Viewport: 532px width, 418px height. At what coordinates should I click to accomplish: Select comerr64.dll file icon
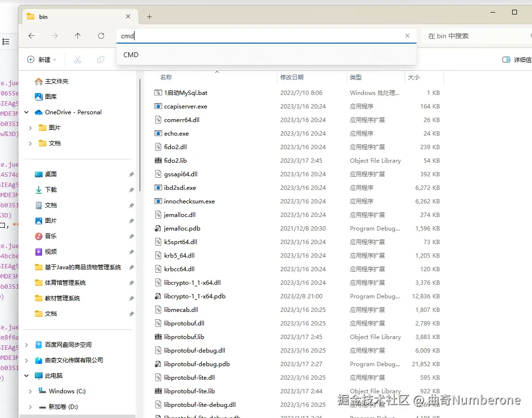point(158,120)
